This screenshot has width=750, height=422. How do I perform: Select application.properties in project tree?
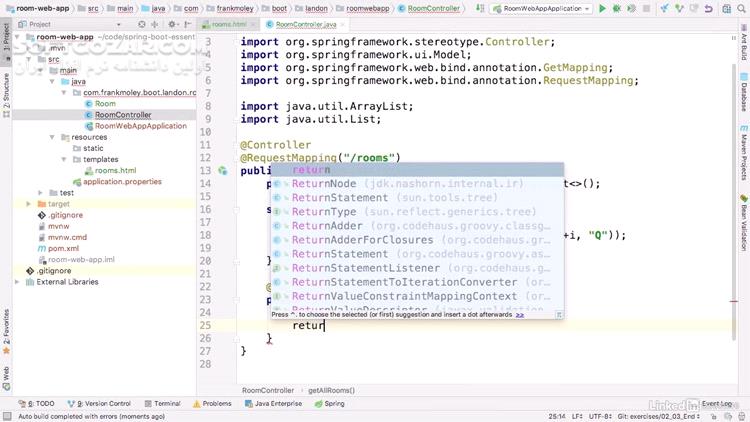(x=122, y=182)
